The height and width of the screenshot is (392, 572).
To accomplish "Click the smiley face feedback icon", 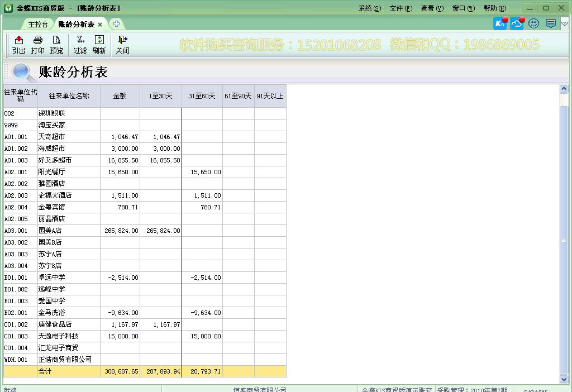I will point(534,23).
